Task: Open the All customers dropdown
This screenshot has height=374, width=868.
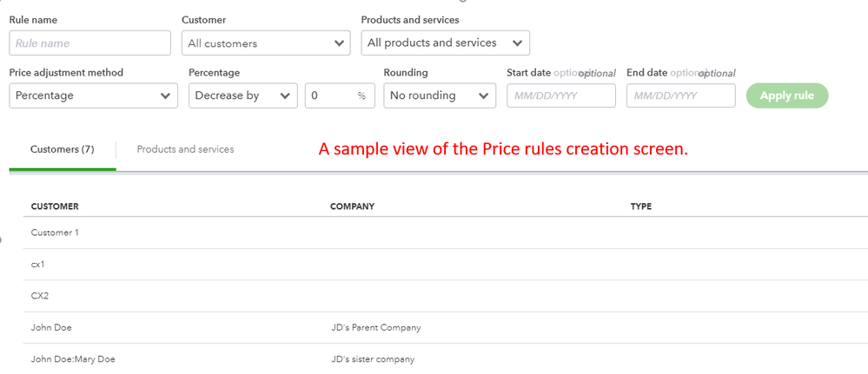Action: coord(266,43)
